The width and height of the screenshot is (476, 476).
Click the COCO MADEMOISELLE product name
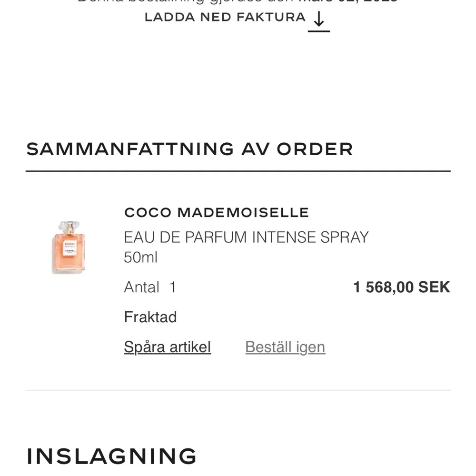click(217, 212)
